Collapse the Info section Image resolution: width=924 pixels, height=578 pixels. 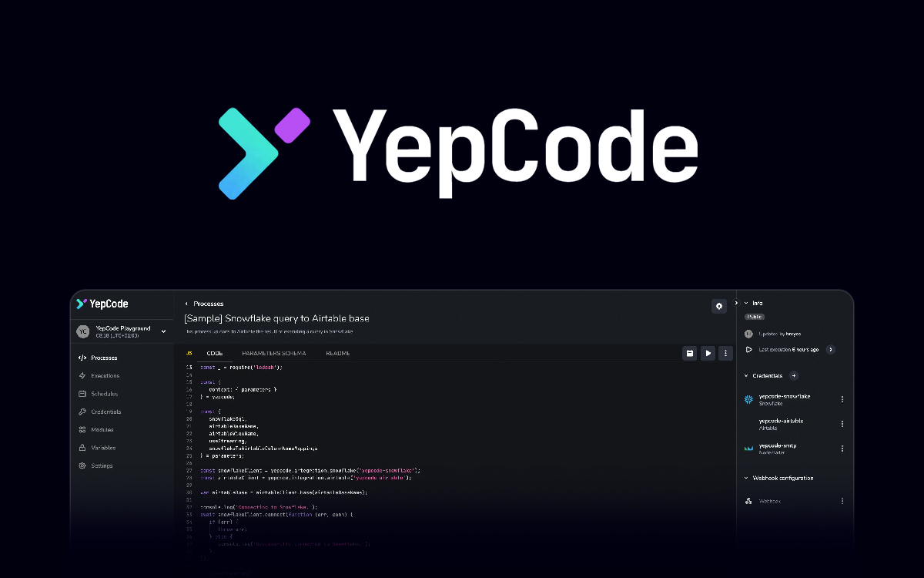click(x=745, y=303)
